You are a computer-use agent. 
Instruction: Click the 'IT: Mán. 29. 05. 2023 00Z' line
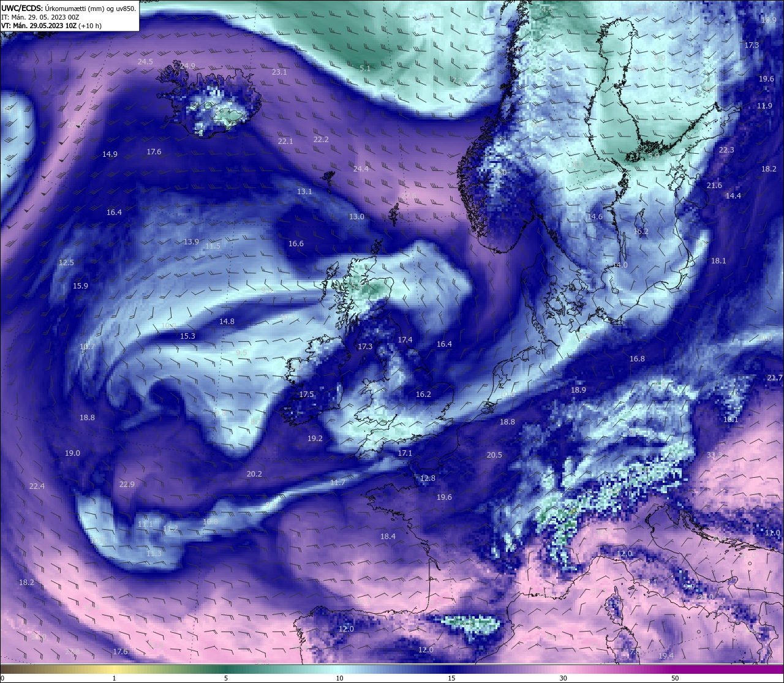pos(40,17)
